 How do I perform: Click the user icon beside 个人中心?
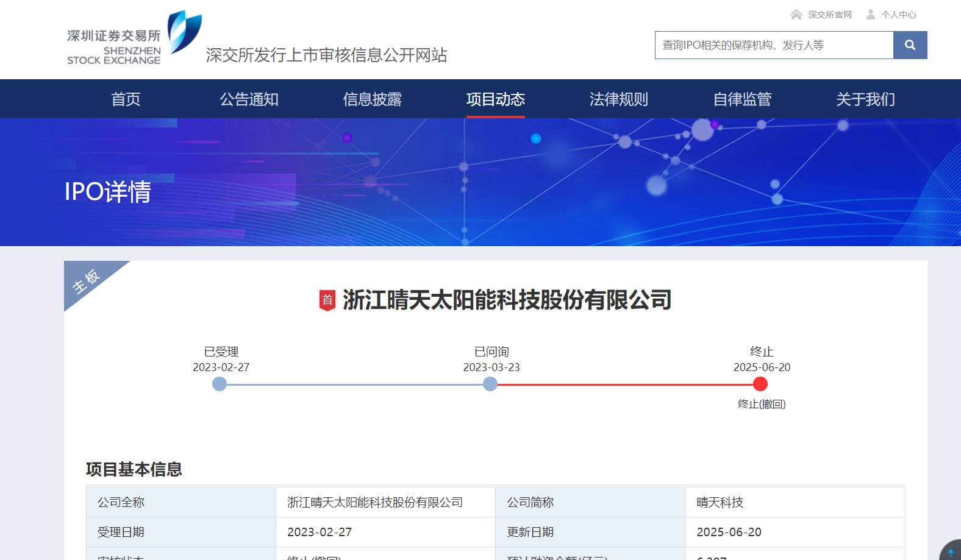coord(871,15)
